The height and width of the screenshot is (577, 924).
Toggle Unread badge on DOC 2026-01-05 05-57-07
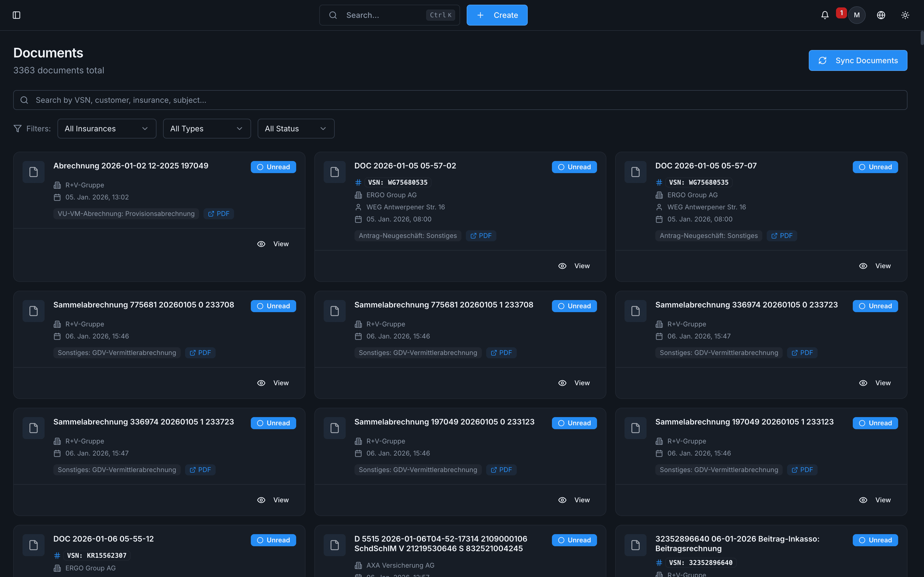click(x=875, y=167)
